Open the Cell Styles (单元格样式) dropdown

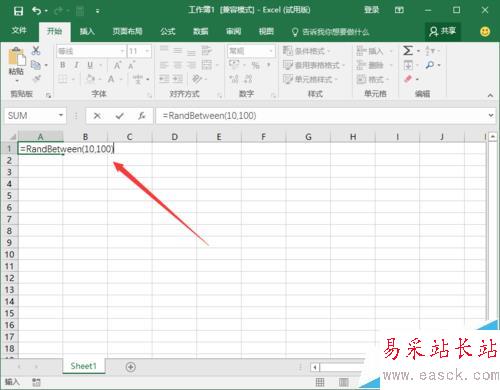tap(310, 79)
